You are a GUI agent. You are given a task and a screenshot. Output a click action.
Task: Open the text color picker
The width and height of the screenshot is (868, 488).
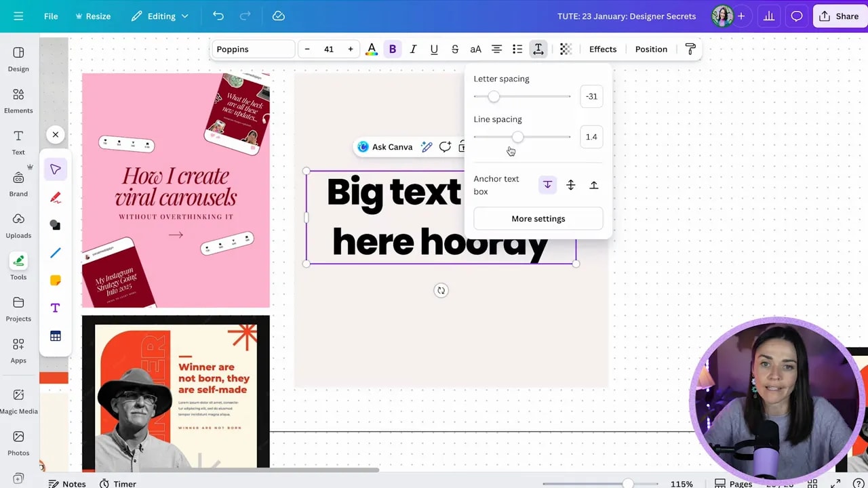click(371, 49)
